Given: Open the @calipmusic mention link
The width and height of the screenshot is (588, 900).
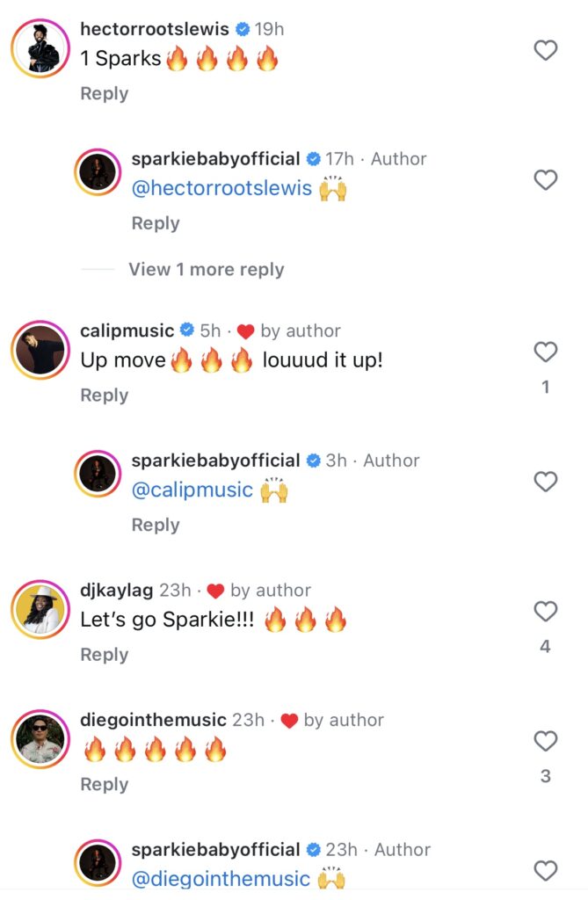Looking at the screenshot, I should pos(192,490).
